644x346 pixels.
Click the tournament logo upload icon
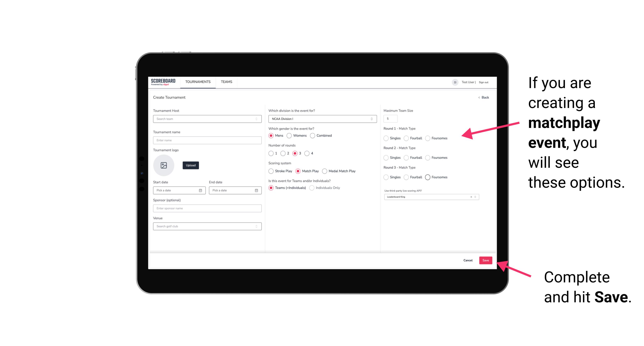pos(164,165)
